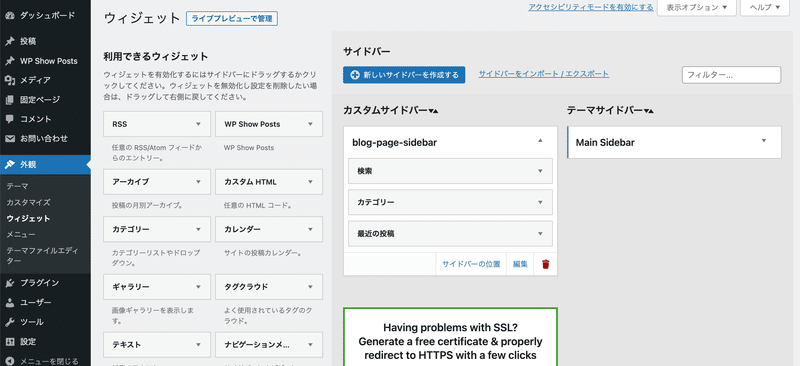Click the SSL certificate promotion banner
This screenshot has height=366, width=800.
click(x=450, y=337)
